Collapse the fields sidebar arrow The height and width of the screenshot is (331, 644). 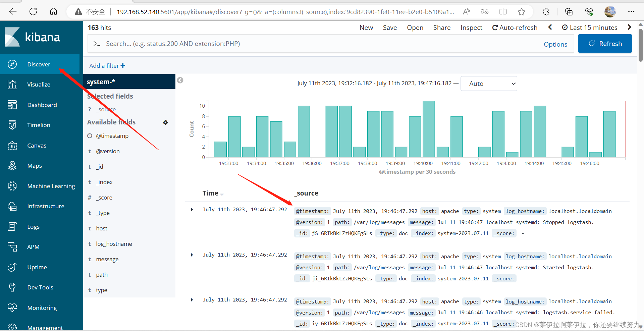tap(180, 80)
